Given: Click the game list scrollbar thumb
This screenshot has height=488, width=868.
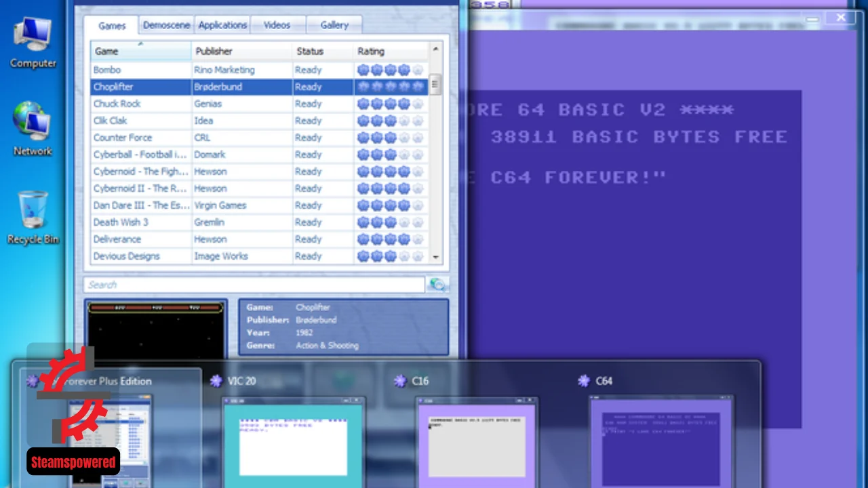Looking at the screenshot, I should tap(435, 84).
